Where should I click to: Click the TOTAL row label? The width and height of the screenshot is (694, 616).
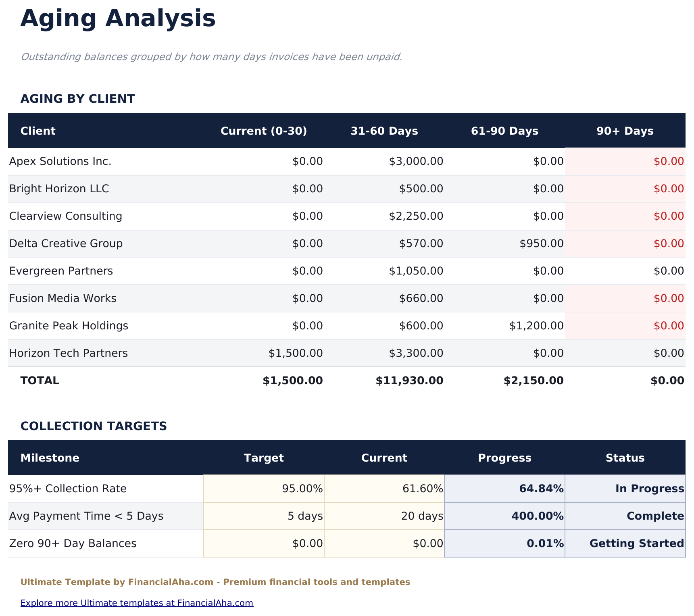40,380
